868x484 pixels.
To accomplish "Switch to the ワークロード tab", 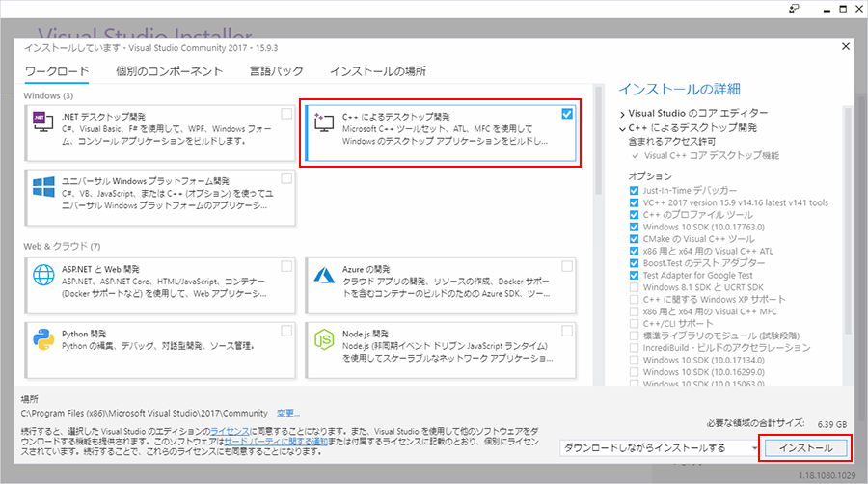I will click(x=57, y=71).
